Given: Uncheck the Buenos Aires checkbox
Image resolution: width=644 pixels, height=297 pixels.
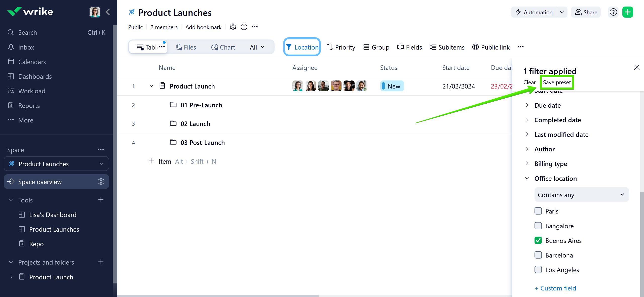Looking at the screenshot, I should 538,240.
